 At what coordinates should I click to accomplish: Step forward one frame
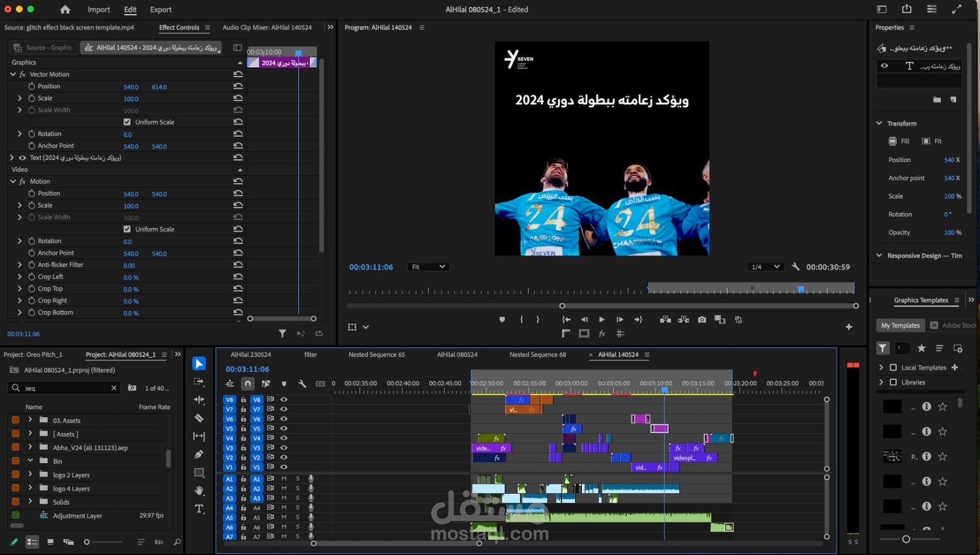(620, 320)
